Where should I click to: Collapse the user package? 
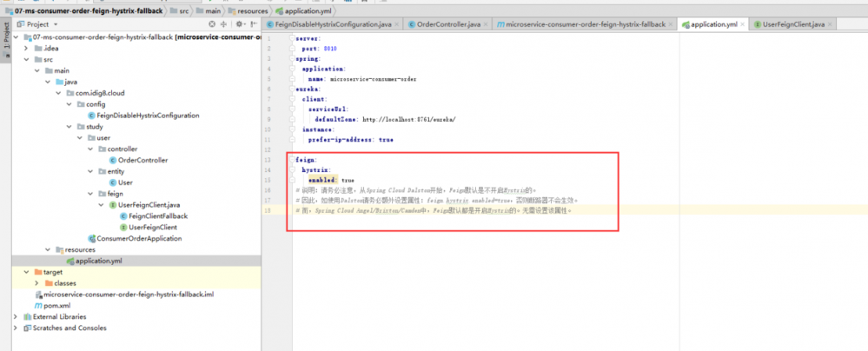coord(80,138)
